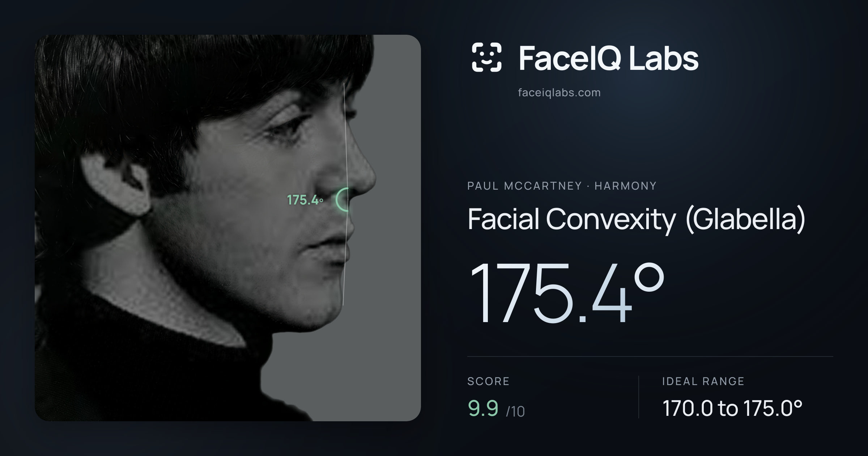Viewport: 868px width, 456px height.
Task: Click the SCORE label
Action: 488,381
